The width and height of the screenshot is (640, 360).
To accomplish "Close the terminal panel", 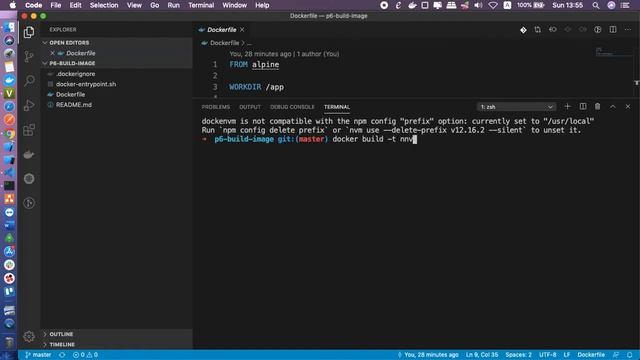I will (628, 107).
